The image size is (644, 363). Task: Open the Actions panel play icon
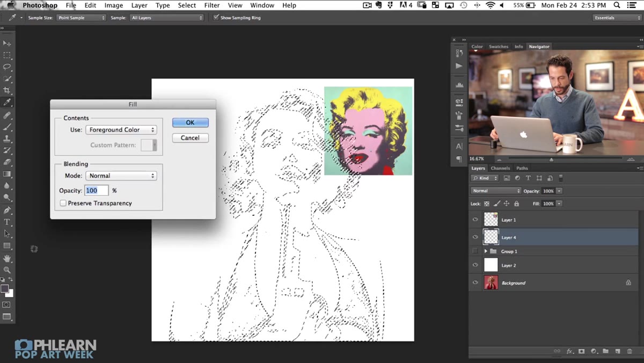click(x=459, y=66)
